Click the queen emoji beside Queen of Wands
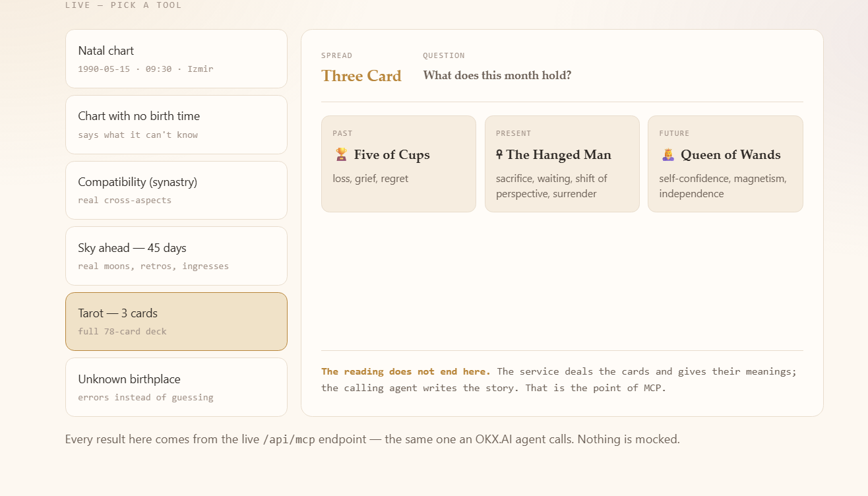 coord(668,154)
